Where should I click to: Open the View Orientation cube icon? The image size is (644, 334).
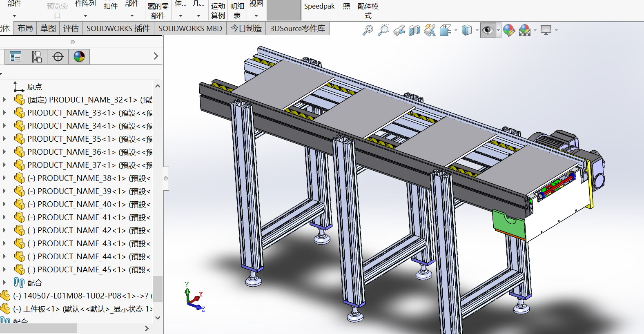[x=446, y=30]
